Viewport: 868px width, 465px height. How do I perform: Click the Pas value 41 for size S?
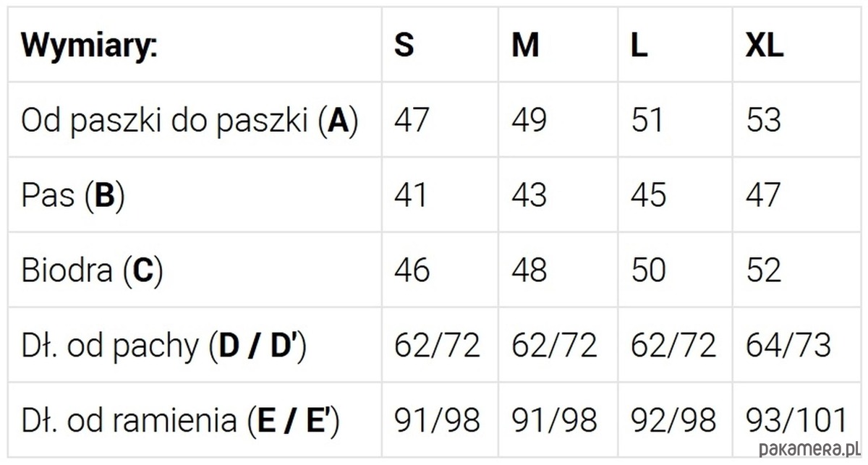tap(411, 196)
